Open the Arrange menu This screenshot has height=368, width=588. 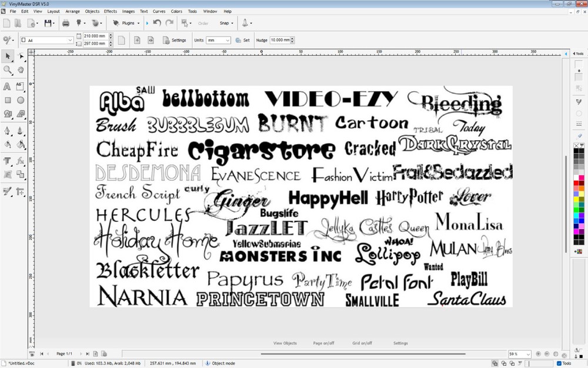pyautogui.click(x=72, y=11)
